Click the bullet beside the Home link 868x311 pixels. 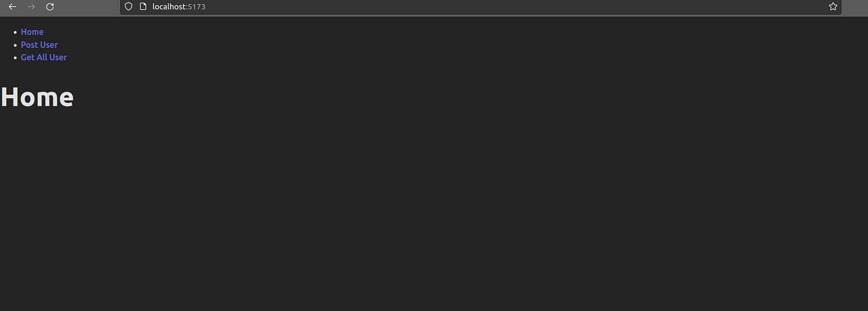click(x=15, y=32)
